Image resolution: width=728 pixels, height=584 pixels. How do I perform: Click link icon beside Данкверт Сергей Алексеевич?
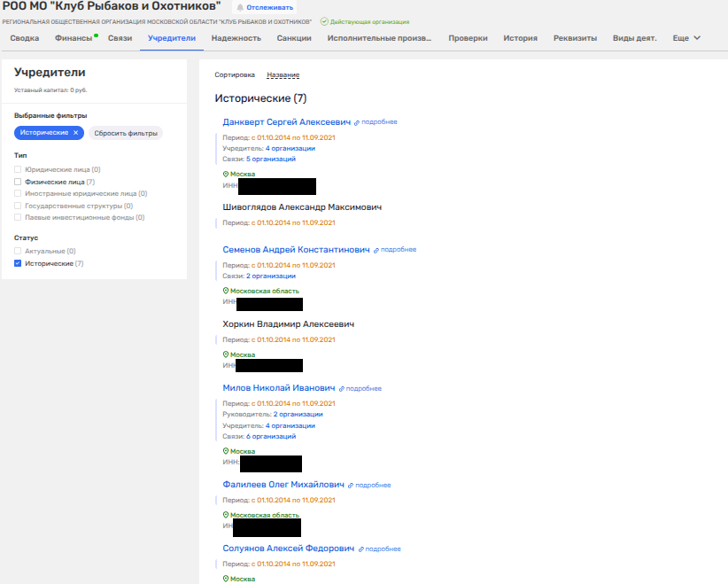[x=357, y=122]
